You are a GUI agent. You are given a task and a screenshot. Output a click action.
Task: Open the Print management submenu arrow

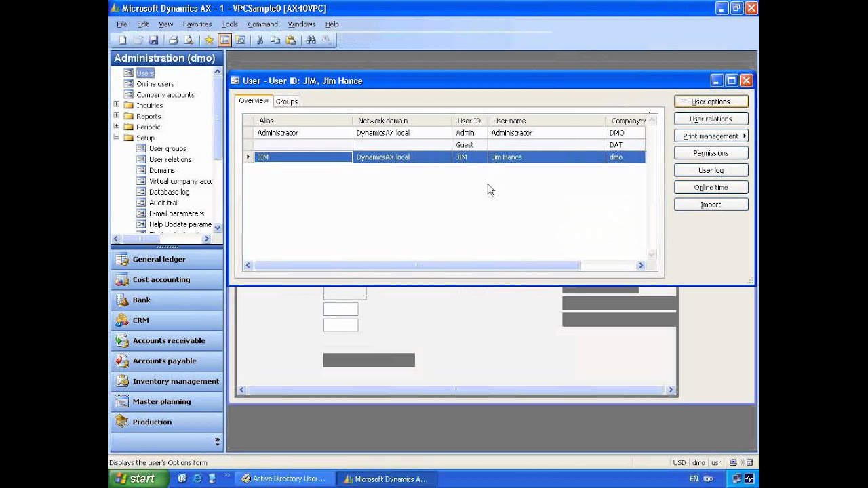(x=744, y=136)
